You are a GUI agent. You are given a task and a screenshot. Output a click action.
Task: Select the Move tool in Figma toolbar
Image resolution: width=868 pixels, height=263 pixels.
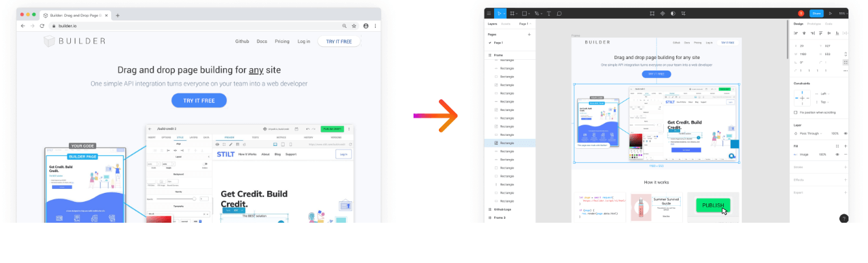click(x=499, y=13)
